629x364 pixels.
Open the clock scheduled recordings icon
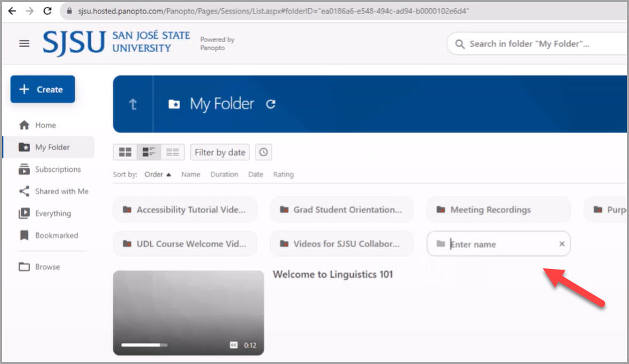pyautogui.click(x=264, y=152)
